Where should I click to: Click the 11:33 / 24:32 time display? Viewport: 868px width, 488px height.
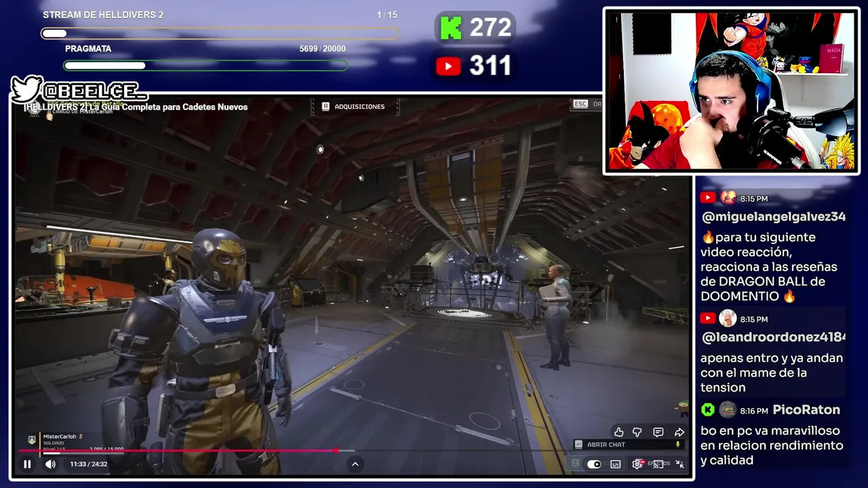pos(88,464)
